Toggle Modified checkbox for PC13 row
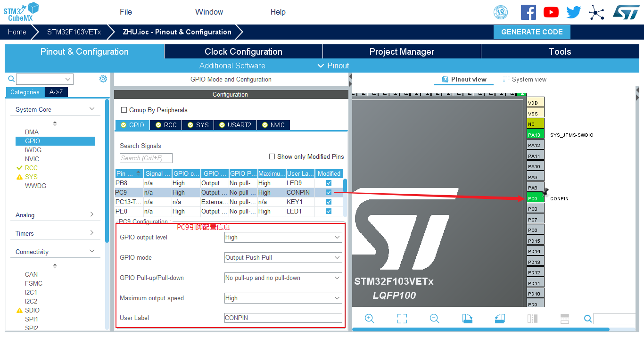Image resolution: width=644 pixels, height=337 pixels. 329,202
